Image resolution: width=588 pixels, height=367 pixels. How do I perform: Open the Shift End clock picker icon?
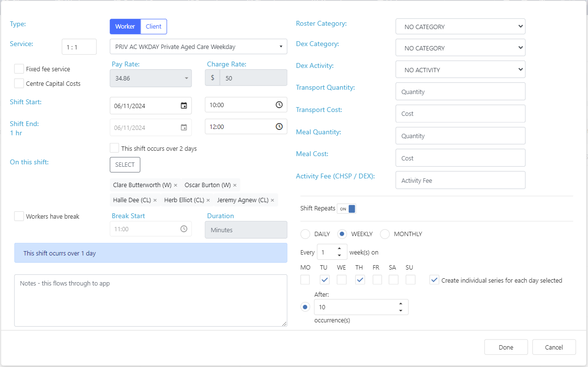tap(279, 127)
